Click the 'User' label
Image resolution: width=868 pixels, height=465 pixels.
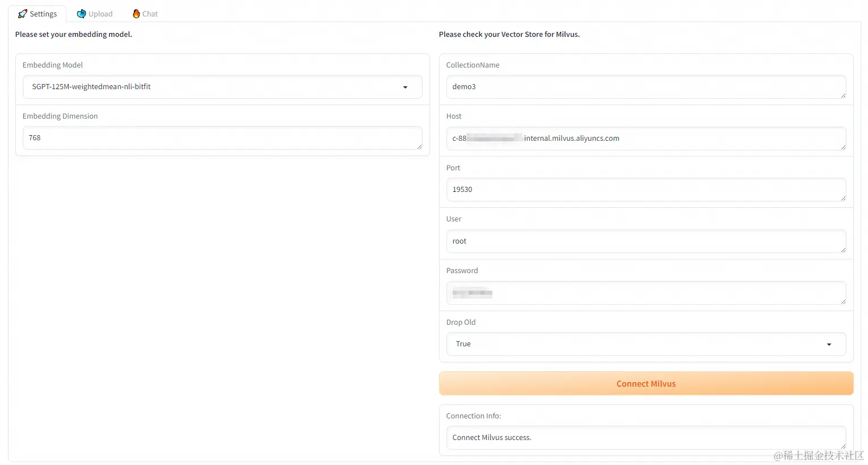[454, 219]
